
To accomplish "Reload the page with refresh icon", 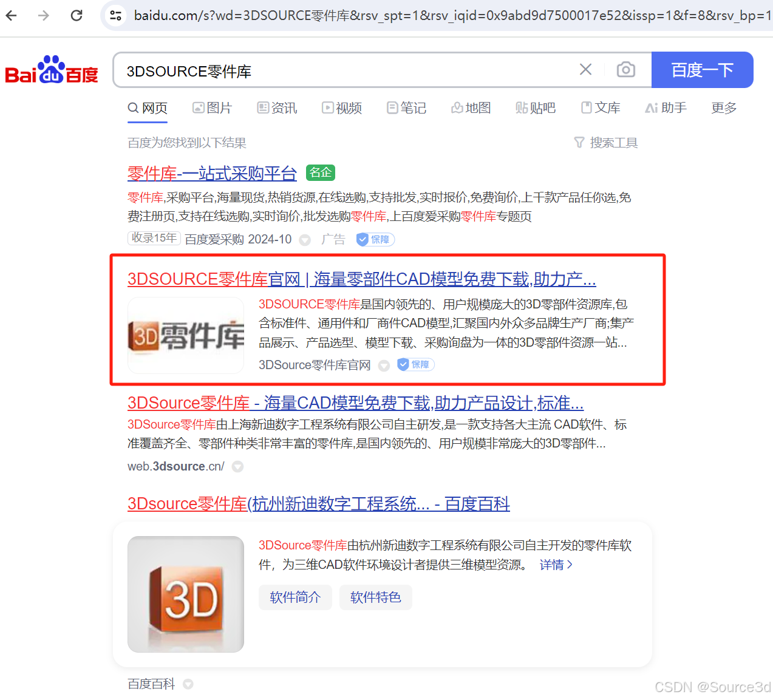I will click(77, 15).
